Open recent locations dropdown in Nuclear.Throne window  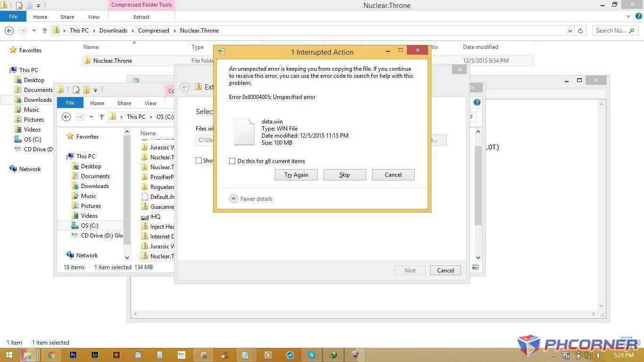coord(34,31)
